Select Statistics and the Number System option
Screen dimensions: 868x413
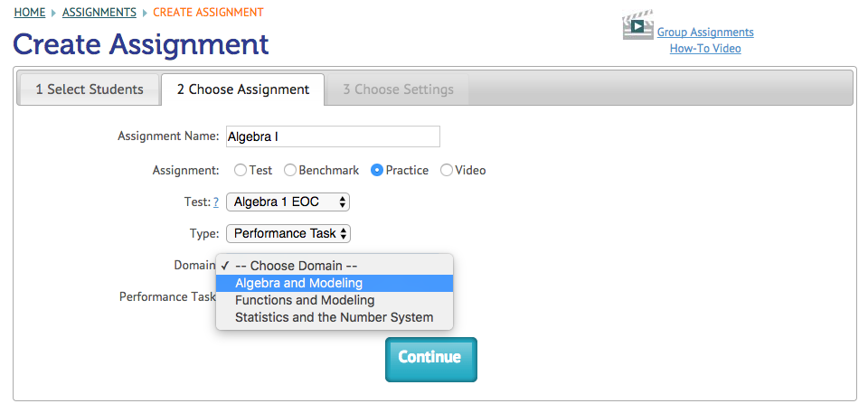tap(334, 317)
